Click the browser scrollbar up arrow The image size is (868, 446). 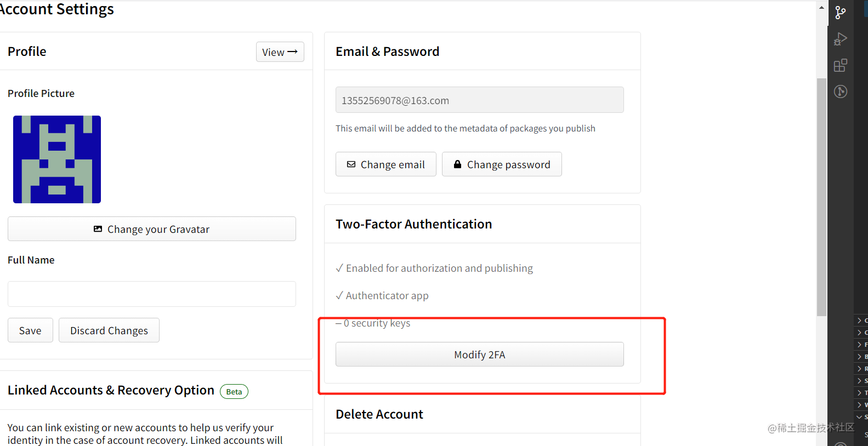click(x=821, y=7)
